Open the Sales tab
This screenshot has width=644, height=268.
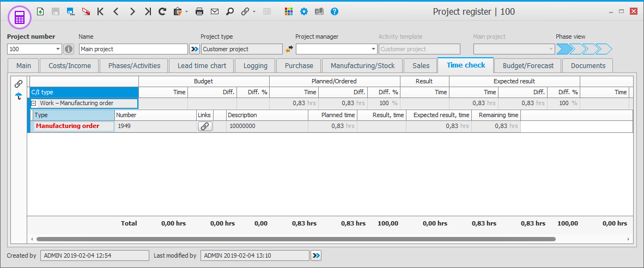pos(420,66)
